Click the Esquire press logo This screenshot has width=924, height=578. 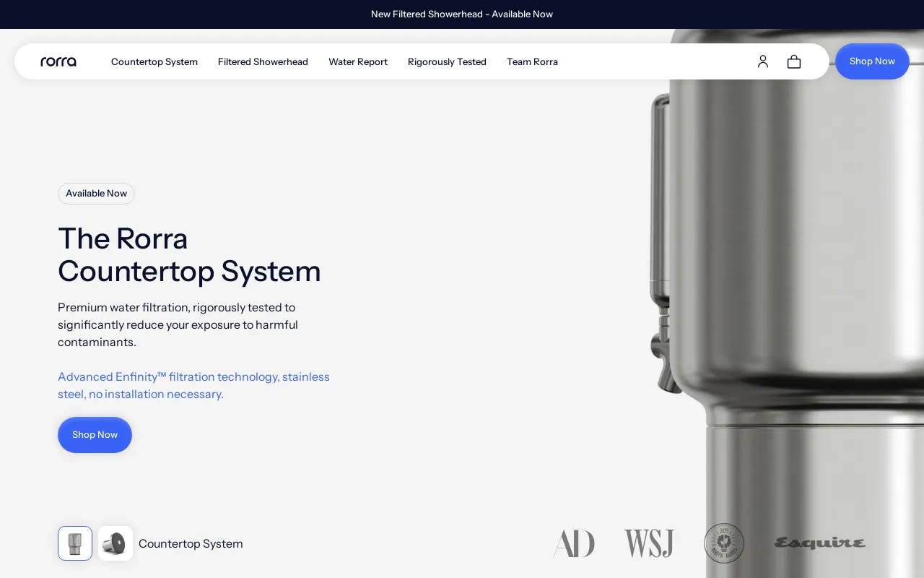click(820, 543)
